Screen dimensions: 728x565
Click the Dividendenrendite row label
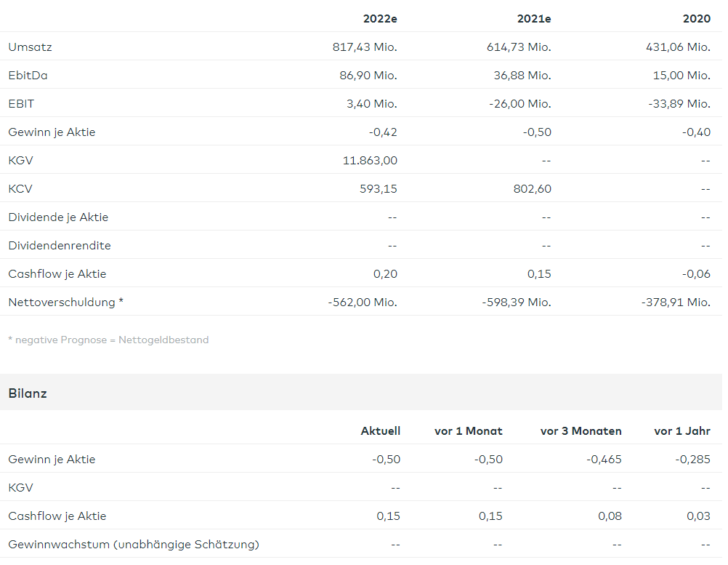60,246
